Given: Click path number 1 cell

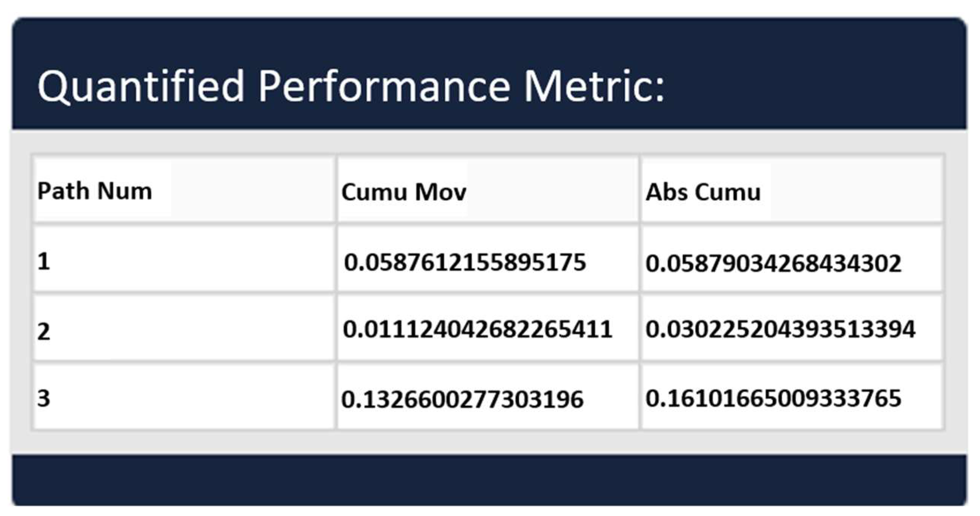Looking at the screenshot, I should (44, 262).
